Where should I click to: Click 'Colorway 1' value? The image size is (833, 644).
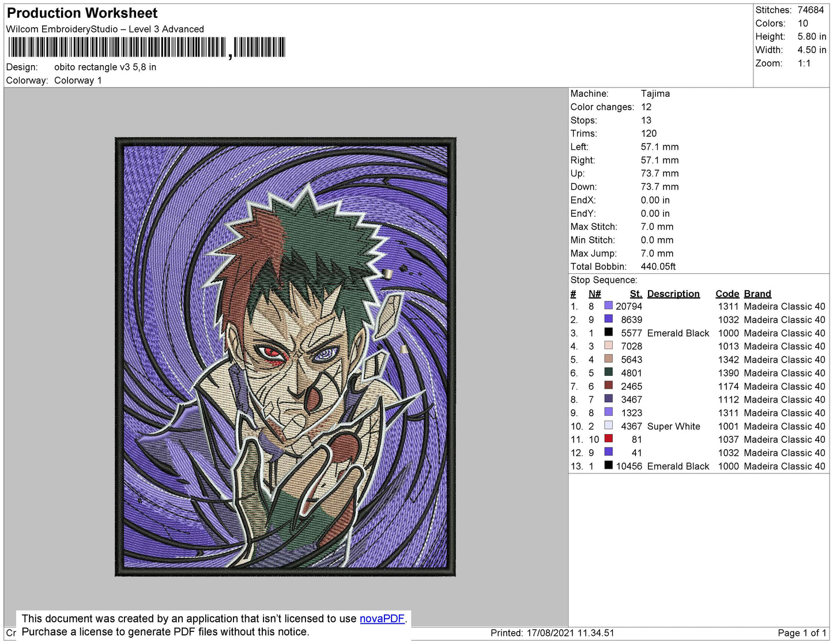[x=78, y=80]
